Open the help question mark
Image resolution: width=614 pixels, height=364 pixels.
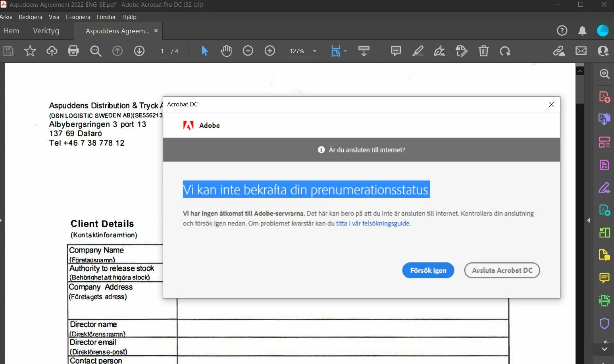click(x=562, y=31)
